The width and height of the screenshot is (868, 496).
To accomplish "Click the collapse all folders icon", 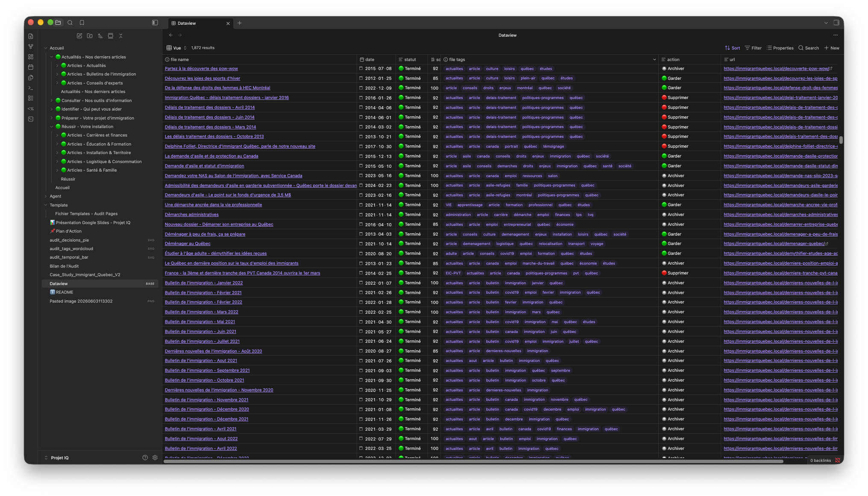I will 121,36.
